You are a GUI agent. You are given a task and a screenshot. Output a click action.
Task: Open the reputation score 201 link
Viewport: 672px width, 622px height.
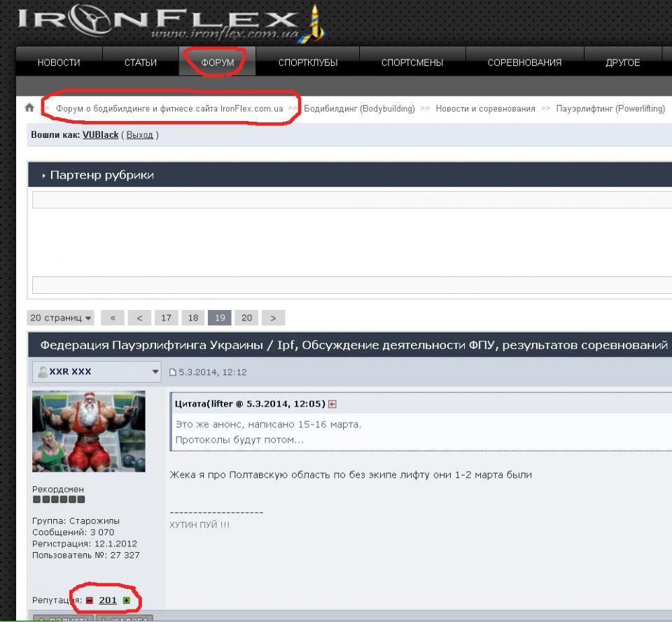pos(108,600)
